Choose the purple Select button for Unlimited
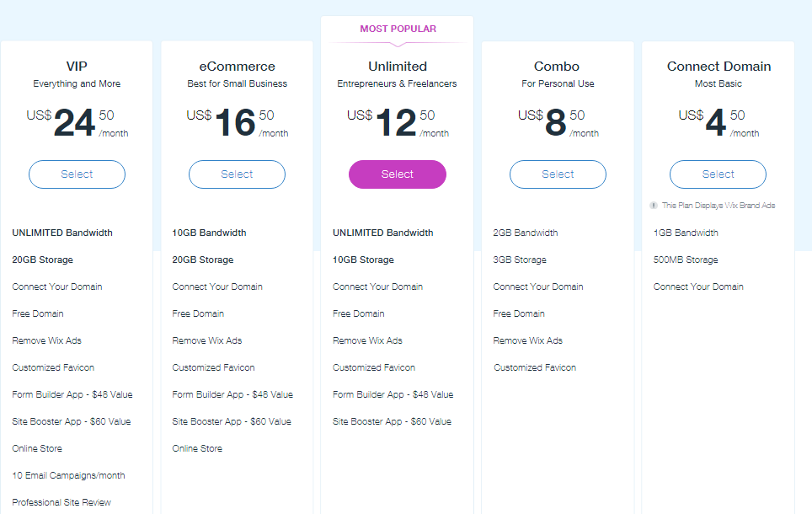This screenshot has width=812, height=514. [398, 174]
